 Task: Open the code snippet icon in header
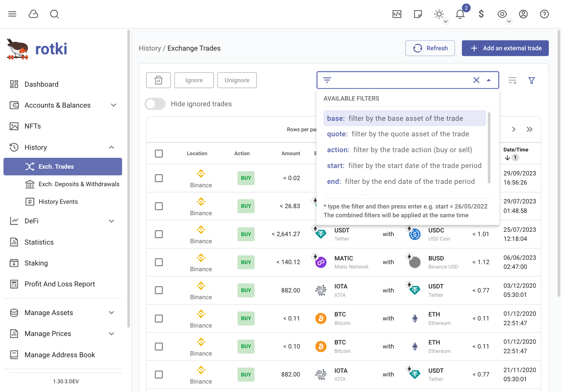(x=397, y=14)
